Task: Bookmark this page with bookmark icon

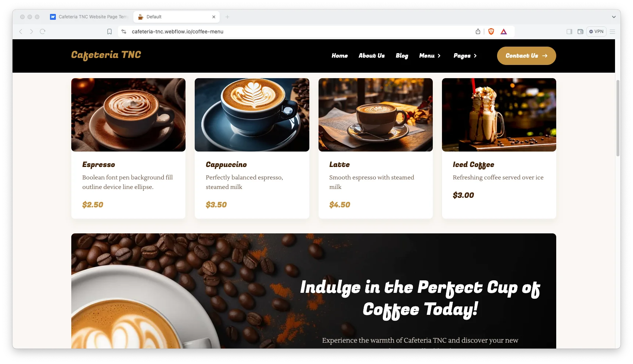Action: (x=109, y=32)
